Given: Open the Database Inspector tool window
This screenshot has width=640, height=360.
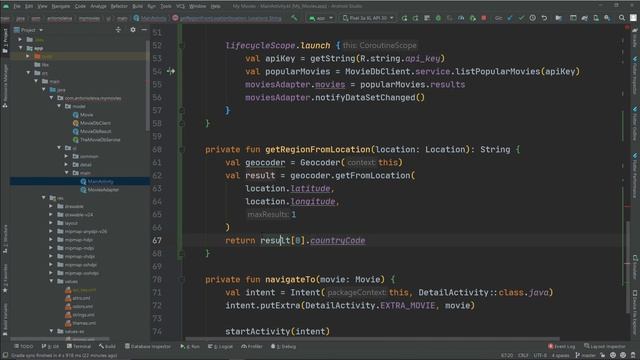Looking at the screenshot, I should (x=148, y=346).
